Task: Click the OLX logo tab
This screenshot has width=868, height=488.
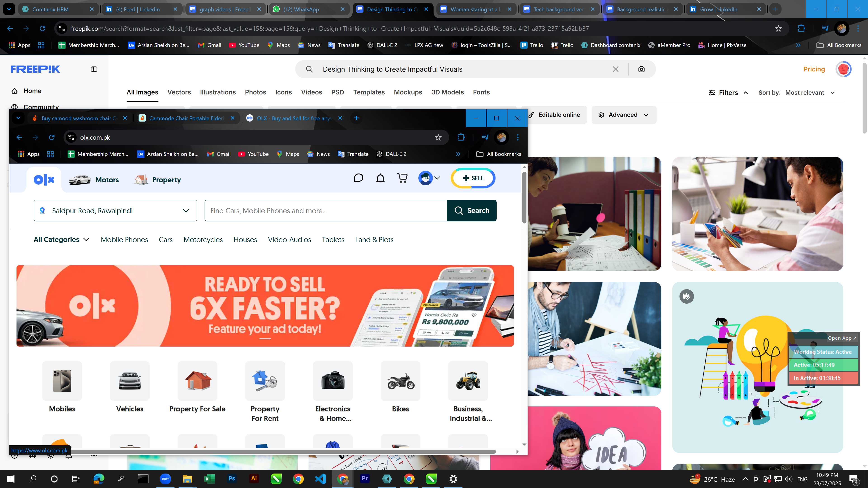Action: click(x=44, y=180)
